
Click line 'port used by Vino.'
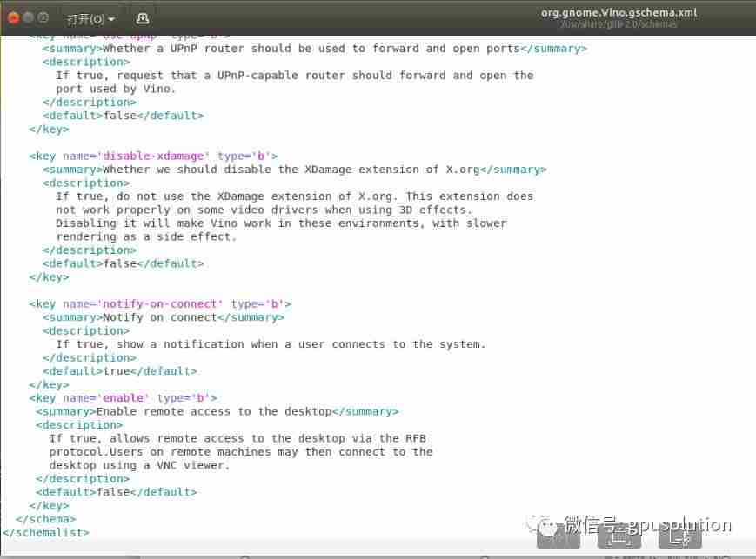tap(116, 90)
